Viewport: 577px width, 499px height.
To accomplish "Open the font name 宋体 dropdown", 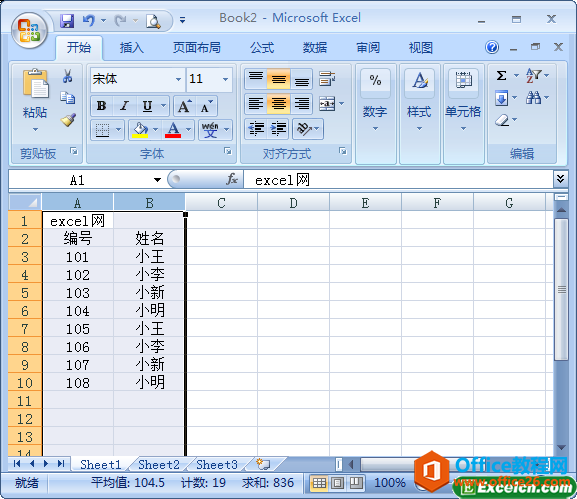I will tap(178, 79).
